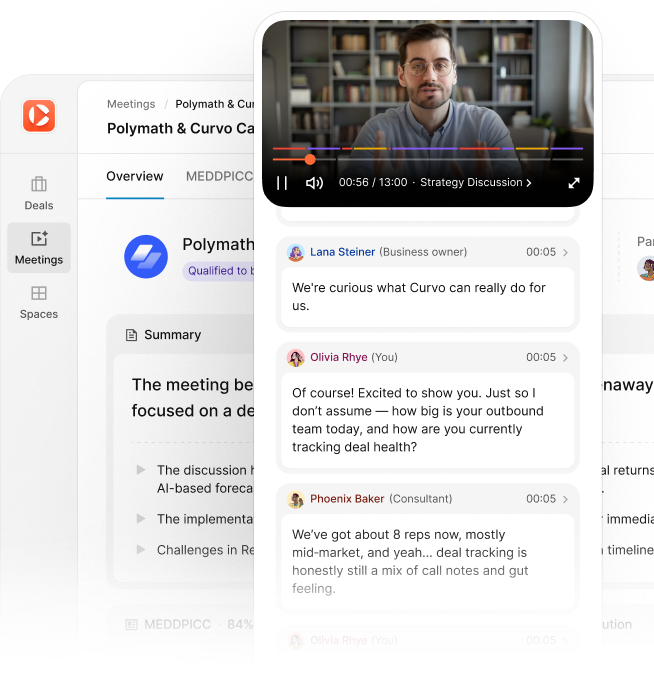Click participant avatar at right edge

646,268
